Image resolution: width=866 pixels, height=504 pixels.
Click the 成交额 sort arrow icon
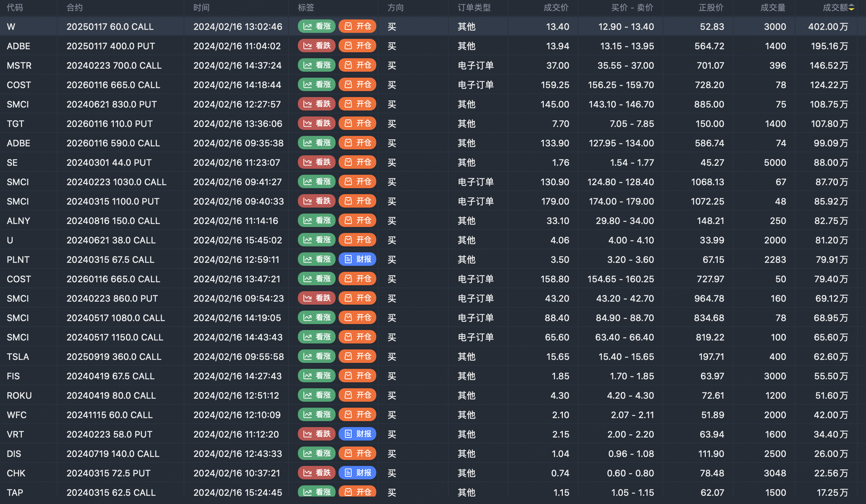coord(851,8)
